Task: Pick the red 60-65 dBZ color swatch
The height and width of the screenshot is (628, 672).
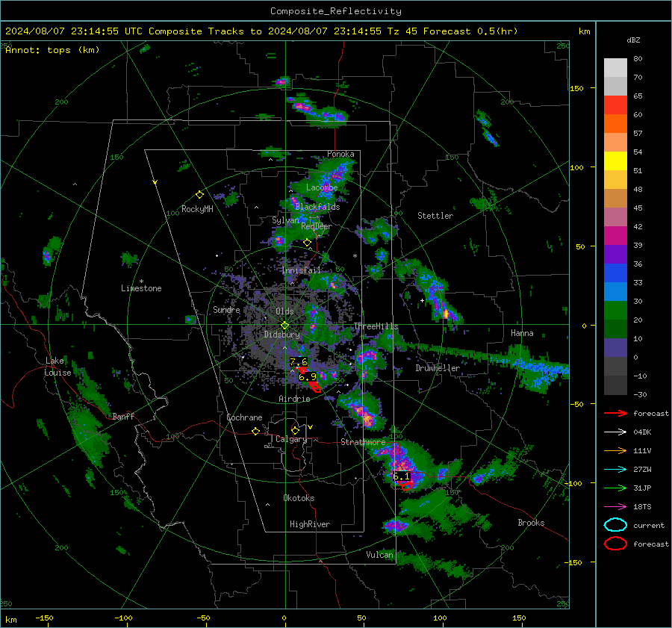Action: (615, 105)
